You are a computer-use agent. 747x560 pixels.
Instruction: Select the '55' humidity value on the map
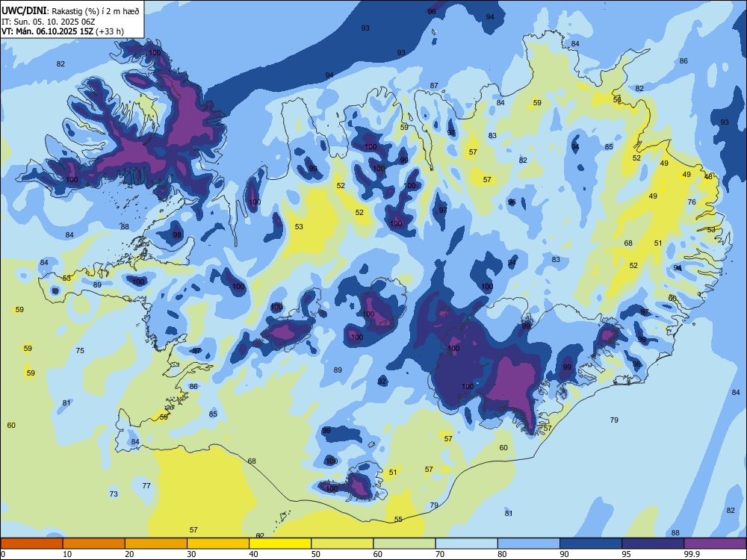398,519
